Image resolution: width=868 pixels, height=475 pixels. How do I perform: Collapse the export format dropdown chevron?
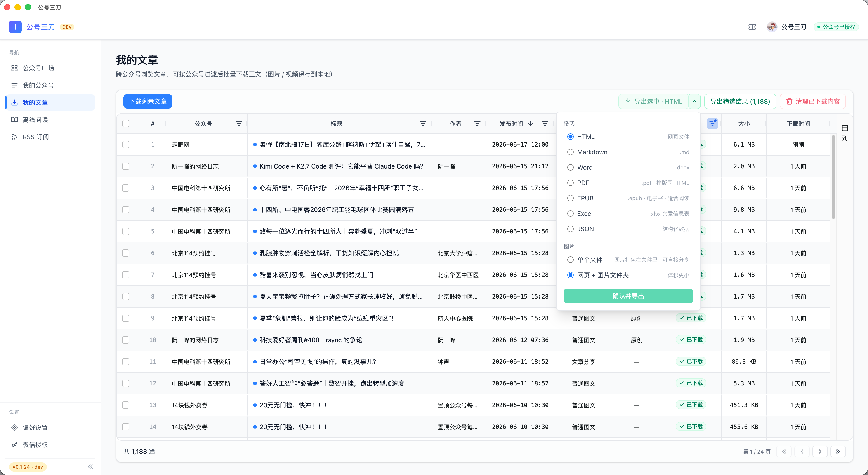(x=694, y=102)
